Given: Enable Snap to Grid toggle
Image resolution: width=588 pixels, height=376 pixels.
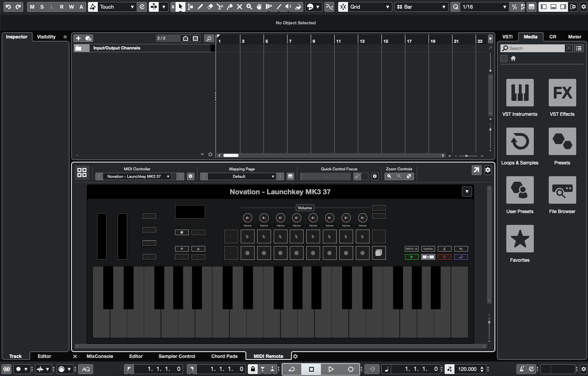Looking at the screenshot, I should click(x=343, y=7).
